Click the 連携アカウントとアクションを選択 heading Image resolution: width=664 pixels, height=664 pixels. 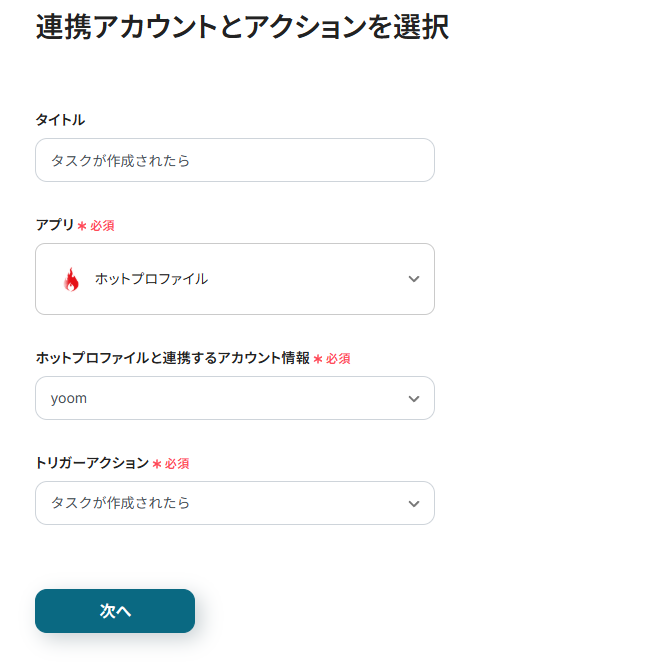(242, 27)
